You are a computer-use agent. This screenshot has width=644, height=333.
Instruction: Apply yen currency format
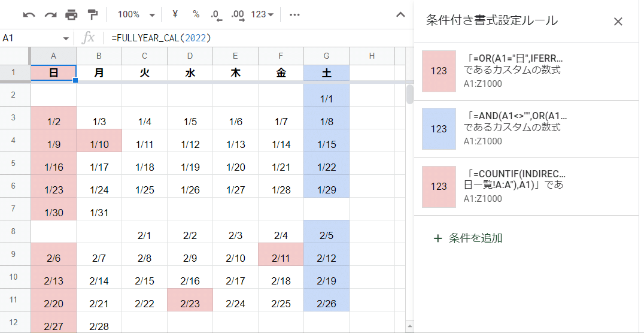click(175, 14)
